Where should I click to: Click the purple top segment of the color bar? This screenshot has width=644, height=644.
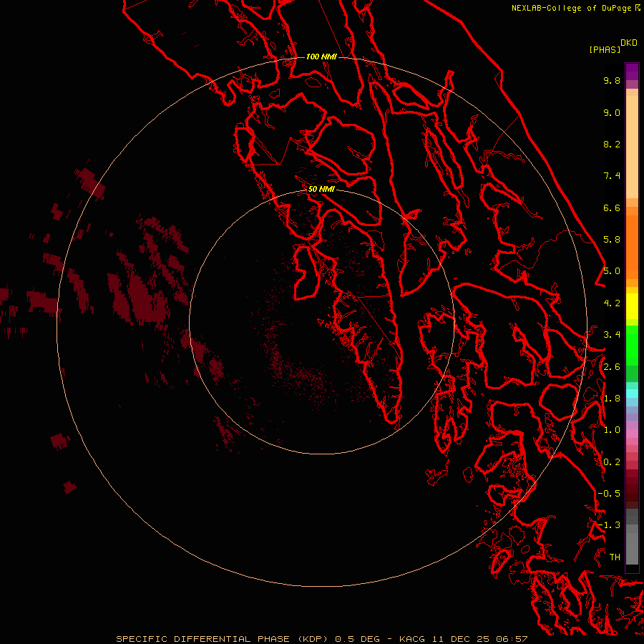[632, 72]
